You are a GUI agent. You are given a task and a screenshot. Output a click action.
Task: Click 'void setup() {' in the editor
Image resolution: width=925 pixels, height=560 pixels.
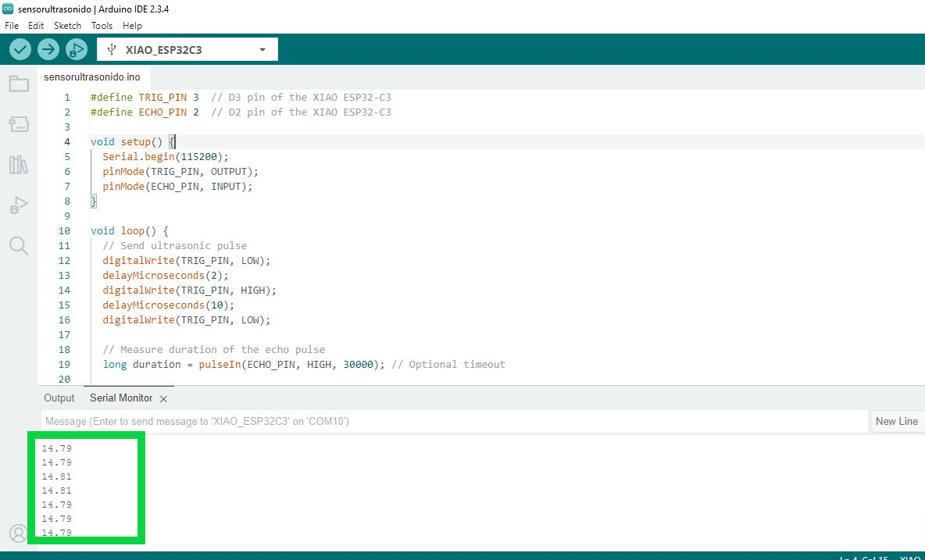click(133, 142)
